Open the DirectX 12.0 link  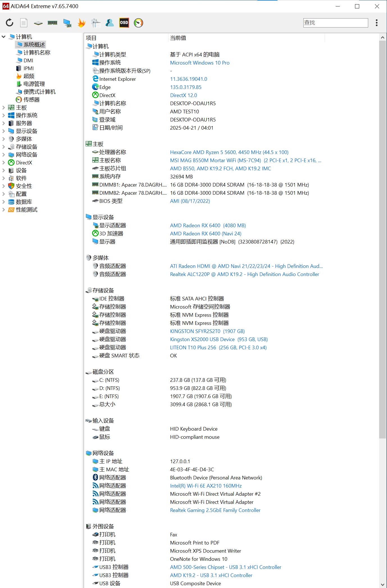[x=184, y=95]
